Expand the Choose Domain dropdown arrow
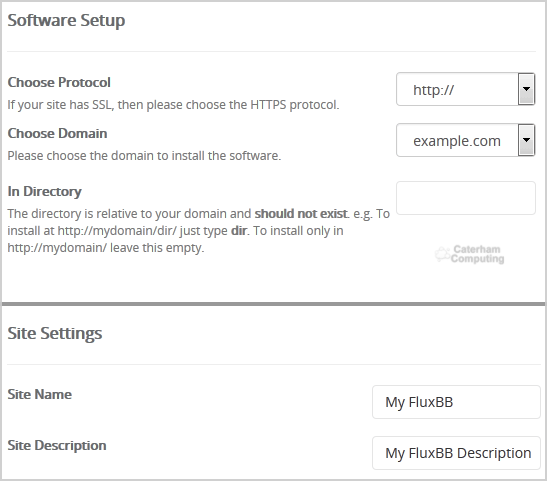 pyautogui.click(x=526, y=140)
